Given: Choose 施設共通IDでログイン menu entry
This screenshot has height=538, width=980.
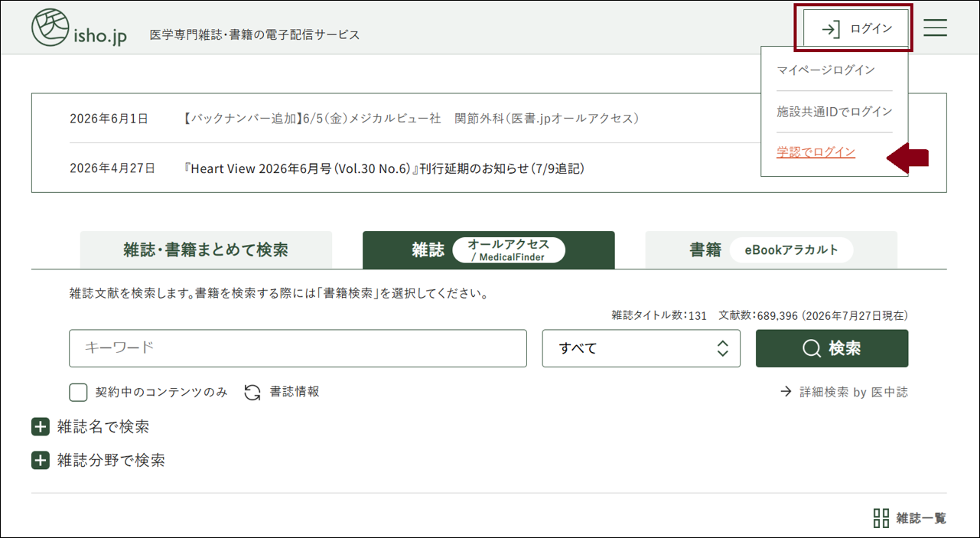Looking at the screenshot, I should 835,111.
